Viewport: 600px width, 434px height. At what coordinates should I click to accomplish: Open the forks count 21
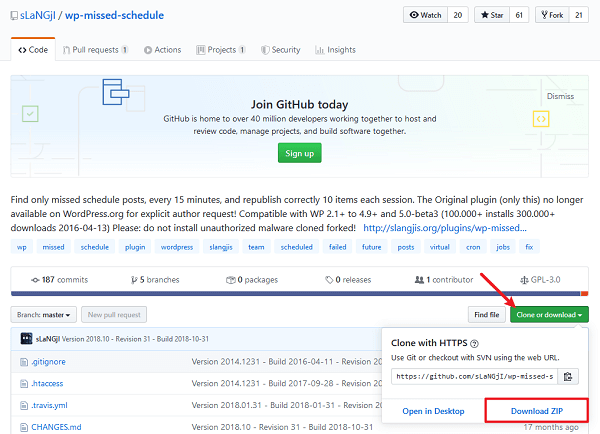pos(579,15)
